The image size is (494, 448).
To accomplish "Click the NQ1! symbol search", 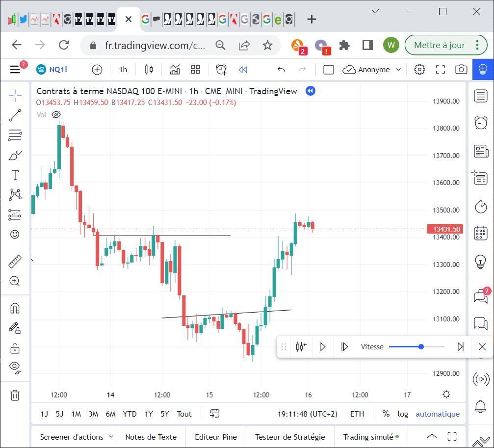I will [x=52, y=69].
